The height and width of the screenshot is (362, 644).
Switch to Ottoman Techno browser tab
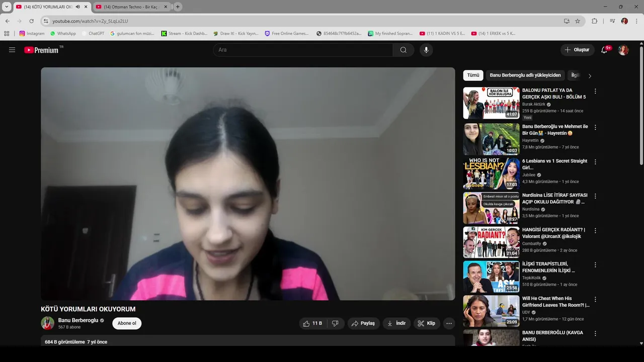coord(131,7)
